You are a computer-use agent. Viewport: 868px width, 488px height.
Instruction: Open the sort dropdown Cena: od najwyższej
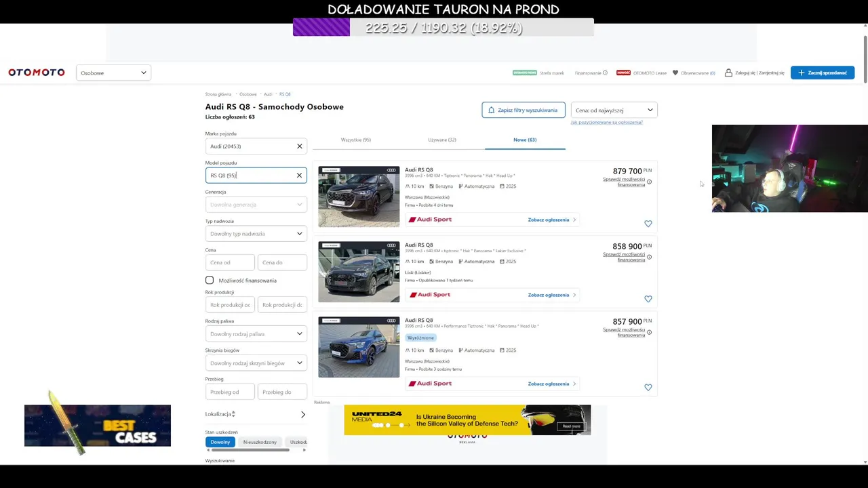[614, 110]
